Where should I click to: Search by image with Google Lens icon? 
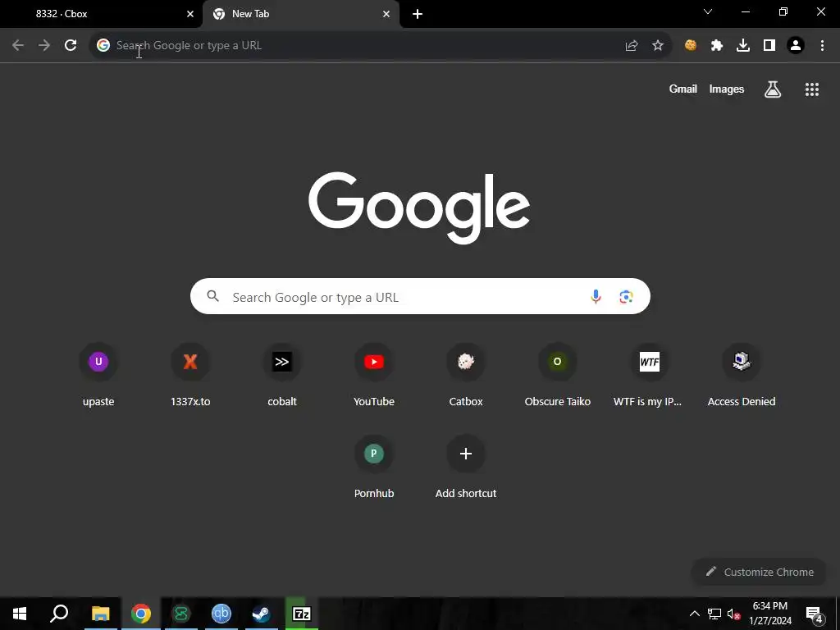pos(626,296)
